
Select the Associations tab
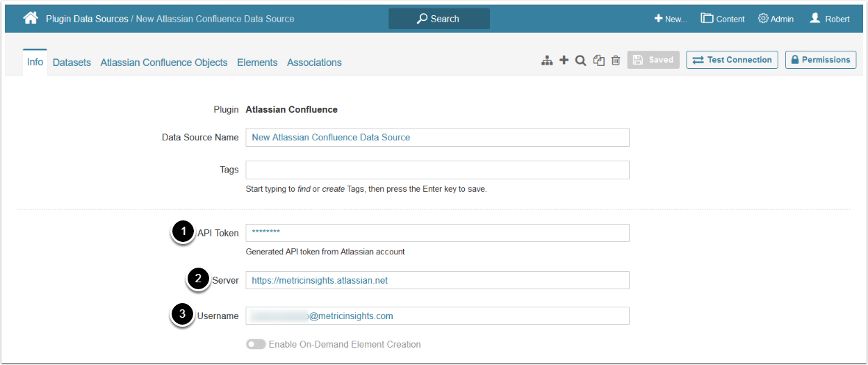click(314, 63)
